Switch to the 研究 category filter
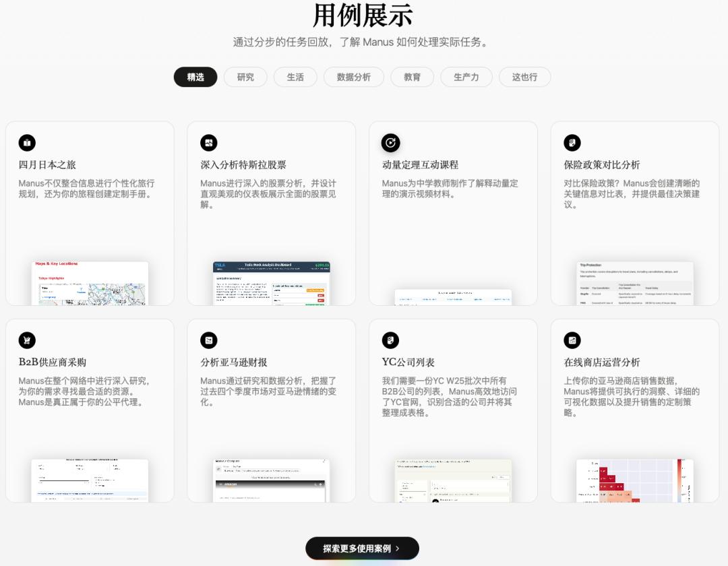Screen dimensions: 728x566 (x=245, y=77)
